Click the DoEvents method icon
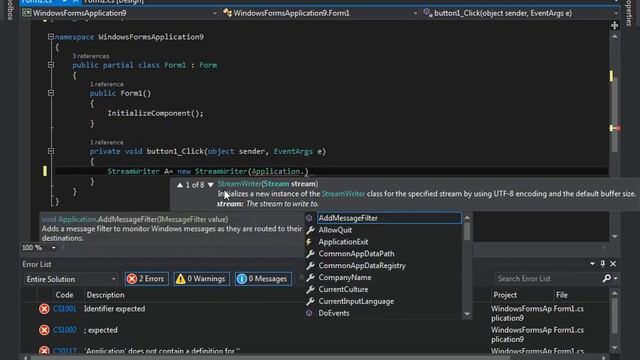This screenshot has width=640, height=360. tap(309, 313)
